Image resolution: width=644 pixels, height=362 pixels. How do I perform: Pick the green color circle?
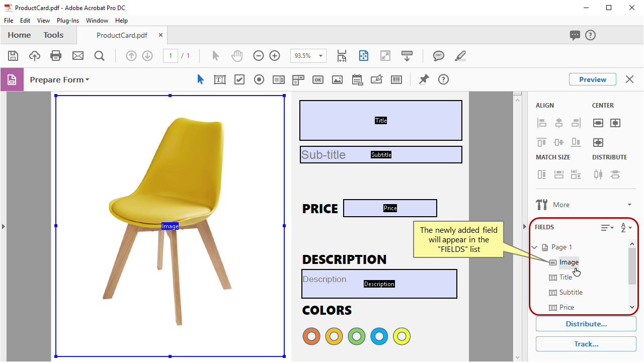click(x=357, y=336)
